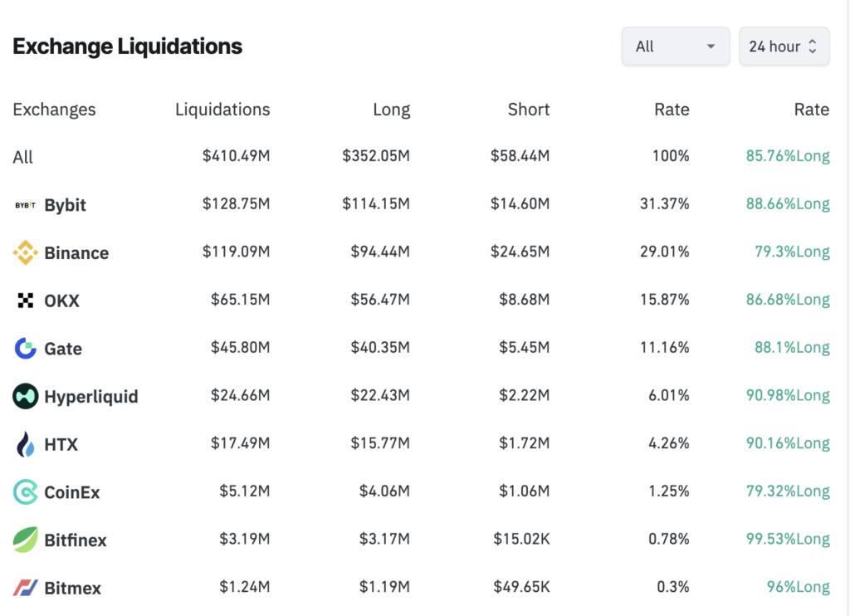This screenshot has height=616, width=850.
Task: Sort by the Short column header
Action: [529, 110]
